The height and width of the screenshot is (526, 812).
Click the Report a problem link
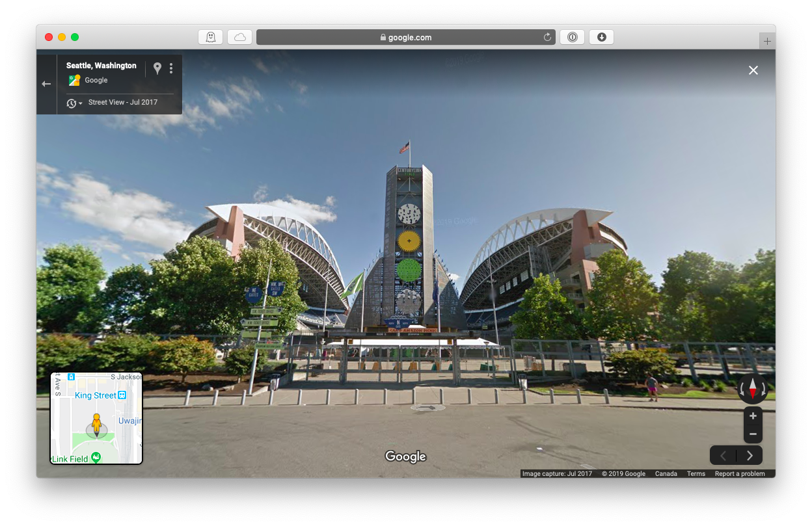[x=740, y=473]
